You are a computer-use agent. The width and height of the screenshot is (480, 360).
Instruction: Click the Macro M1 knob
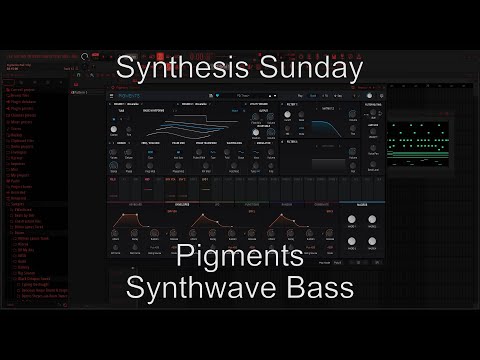[x=352, y=219]
